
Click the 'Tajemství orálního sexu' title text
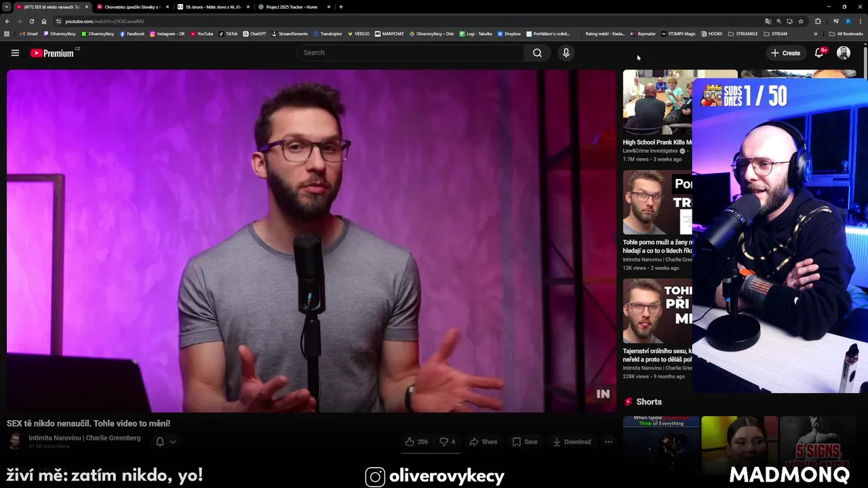pyautogui.click(x=658, y=355)
